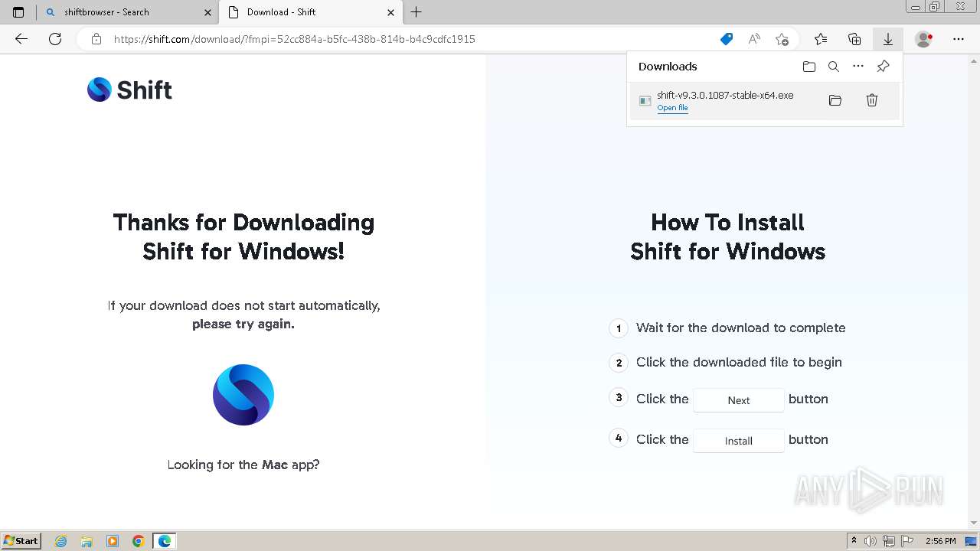Toggle the Downloads toolbar button
Viewport: 980px width, 551px height.
click(888, 39)
